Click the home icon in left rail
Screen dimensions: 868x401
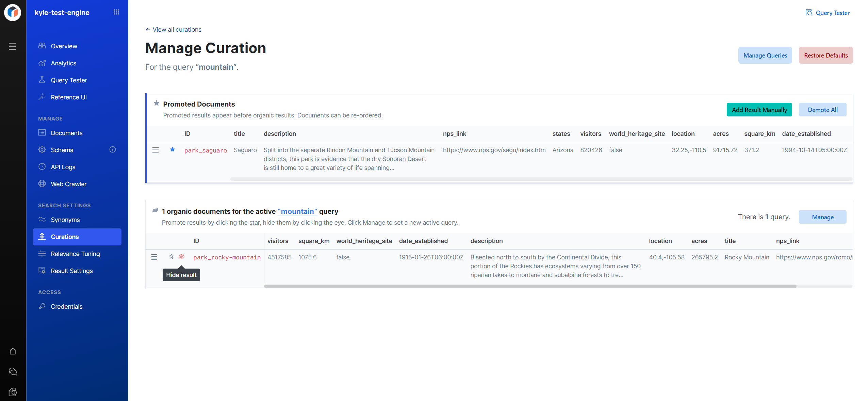13,351
